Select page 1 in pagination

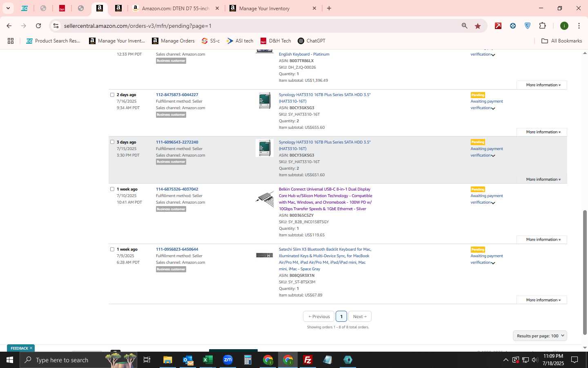click(341, 316)
